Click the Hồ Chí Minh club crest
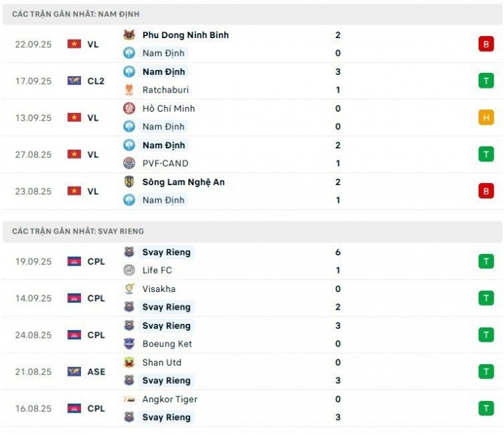 (129, 108)
